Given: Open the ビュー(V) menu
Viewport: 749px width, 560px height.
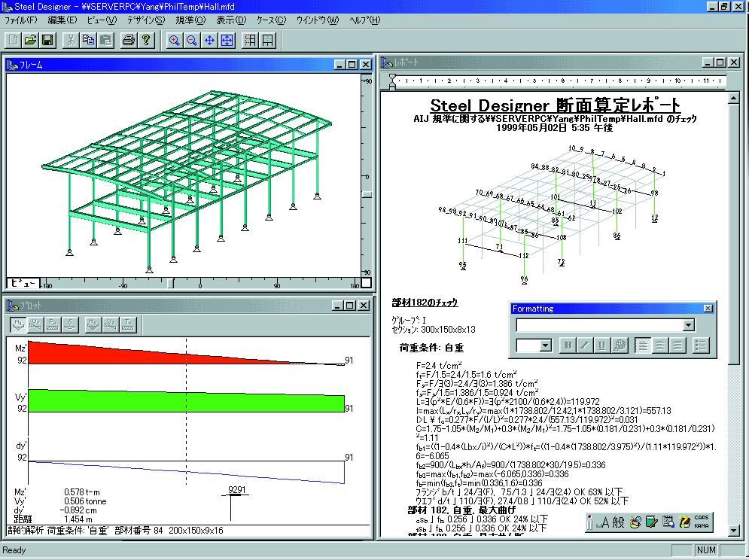Looking at the screenshot, I should click(x=102, y=20).
